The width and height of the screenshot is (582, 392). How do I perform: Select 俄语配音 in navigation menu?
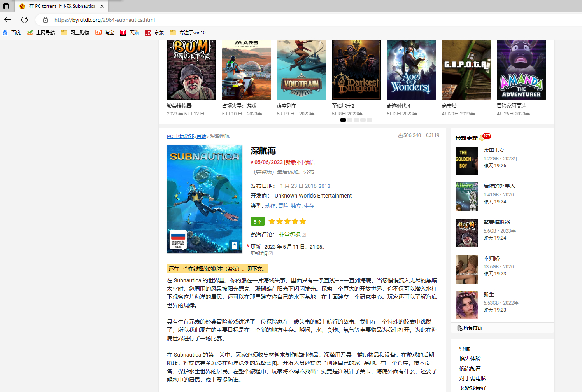(470, 368)
